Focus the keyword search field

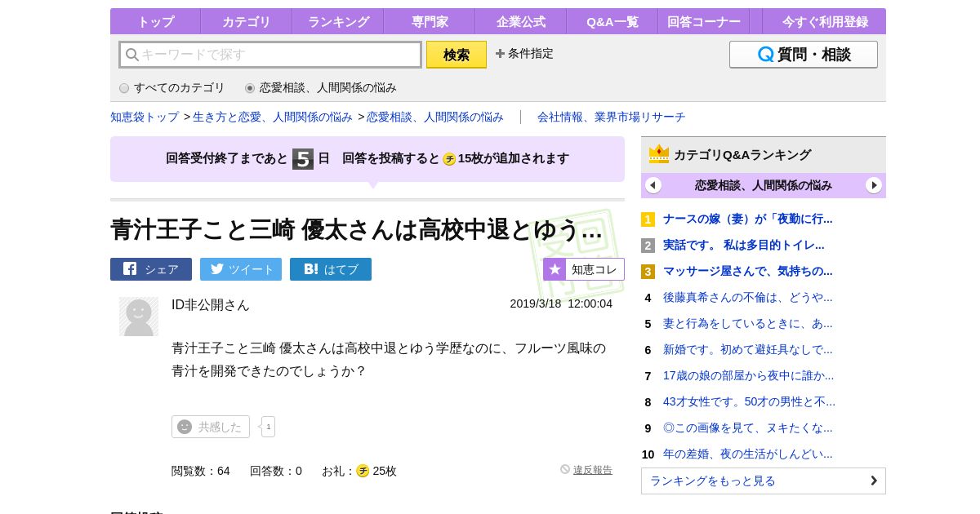click(x=270, y=55)
